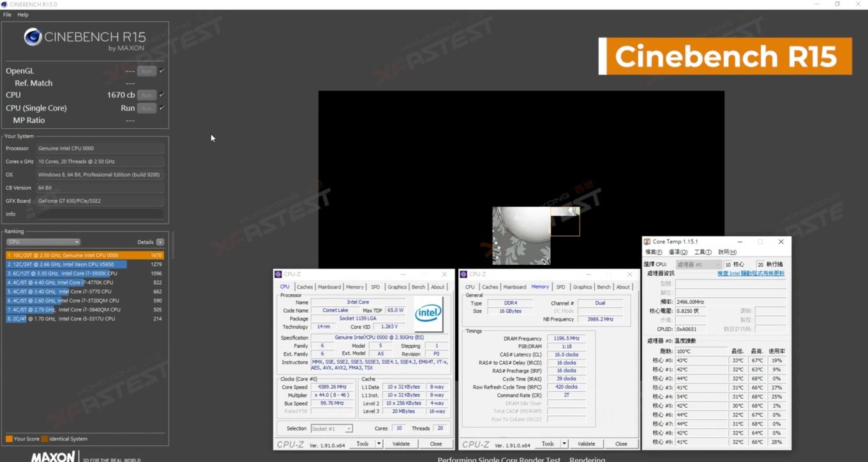Click Close in left CPU-Z window
The image size is (868, 462).
tap(436, 443)
